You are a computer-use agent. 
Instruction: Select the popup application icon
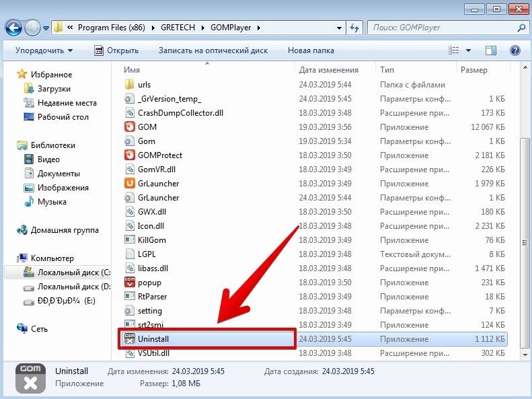(x=129, y=283)
